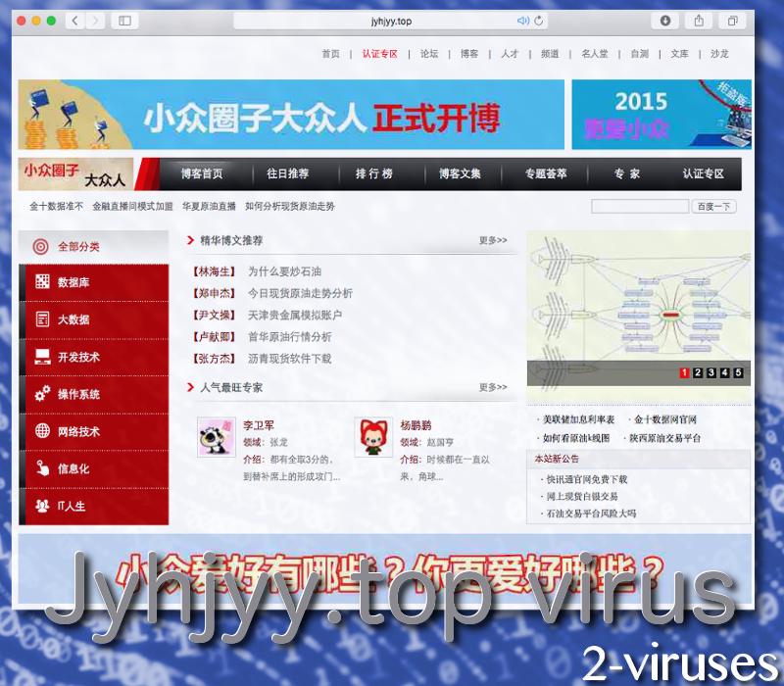The width and height of the screenshot is (784, 686).
Task: Click the 认证专区 link in top menu
Action: point(379,54)
